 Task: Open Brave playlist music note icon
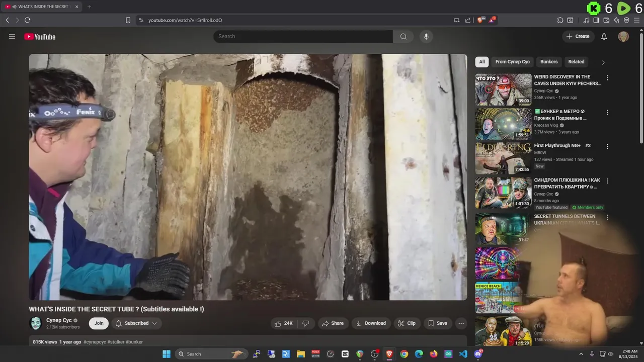point(586,20)
